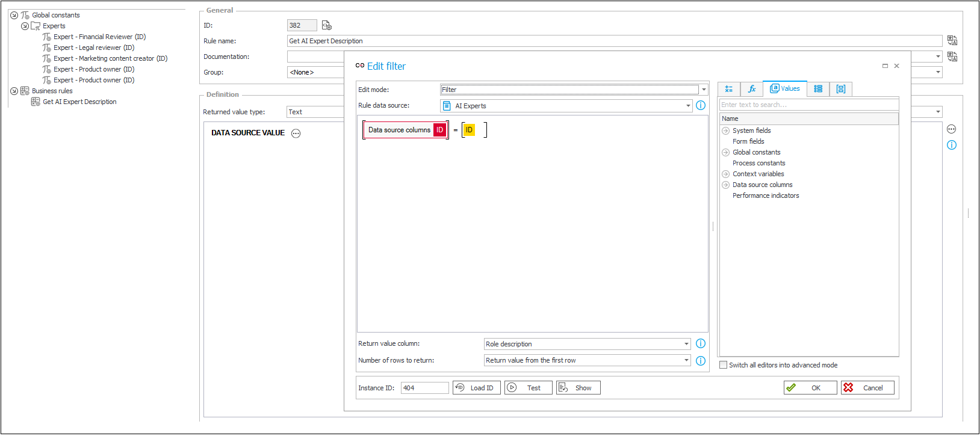The width and height of the screenshot is (980, 436).
Task: Expand Global constants in the Values list
Action: click(x=725, y=152)
